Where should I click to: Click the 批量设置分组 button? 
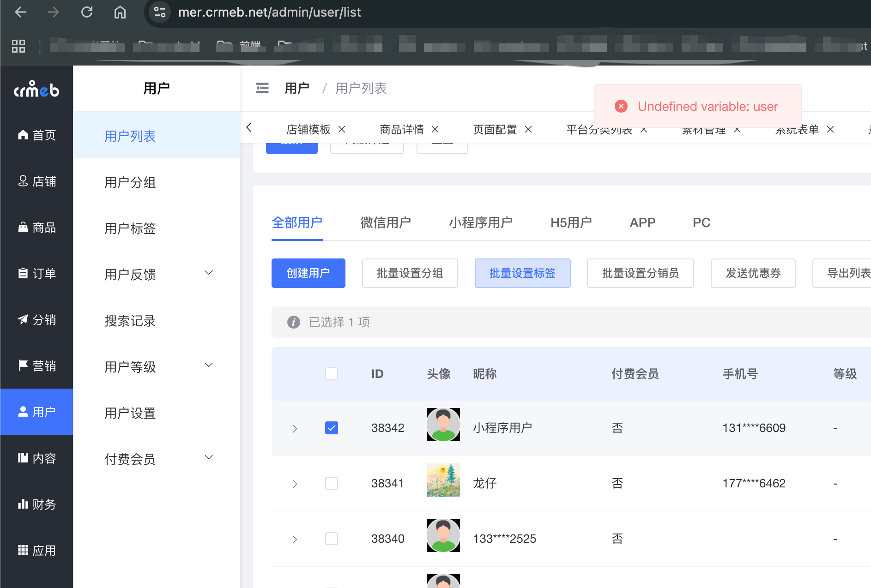pyautogui.click(x=410, y=273)
